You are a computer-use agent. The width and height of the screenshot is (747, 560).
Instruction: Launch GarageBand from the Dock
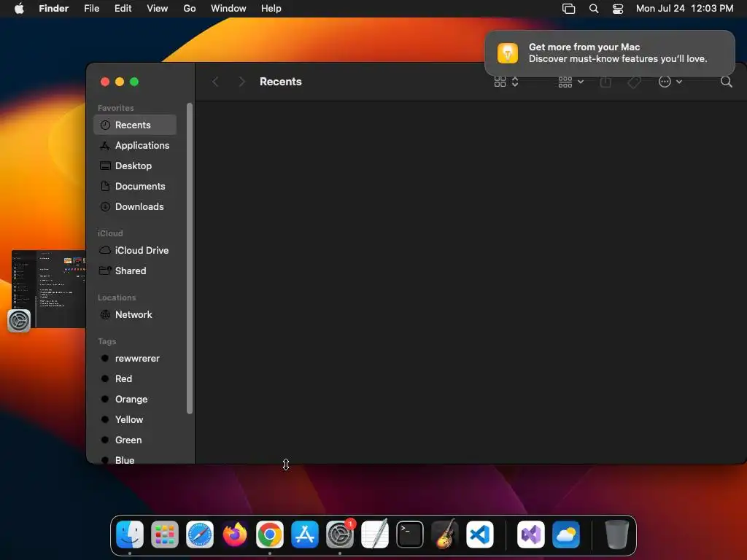445,534
